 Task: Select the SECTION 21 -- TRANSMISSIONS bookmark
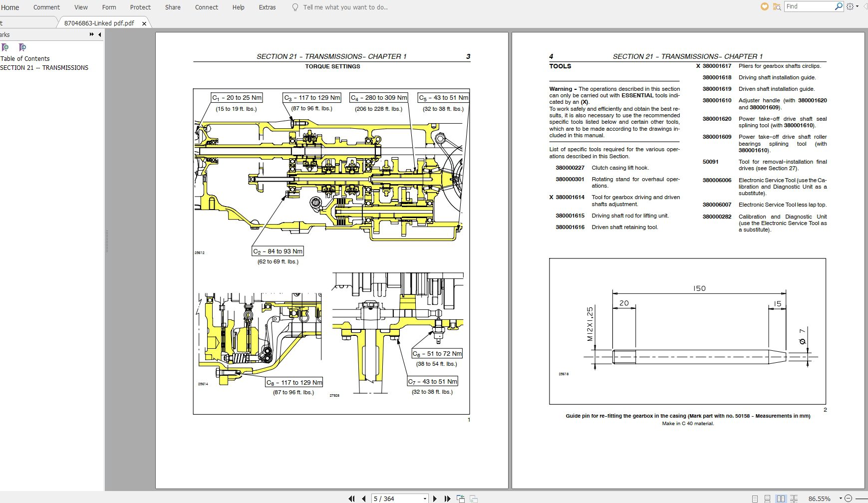click(44, 67)
